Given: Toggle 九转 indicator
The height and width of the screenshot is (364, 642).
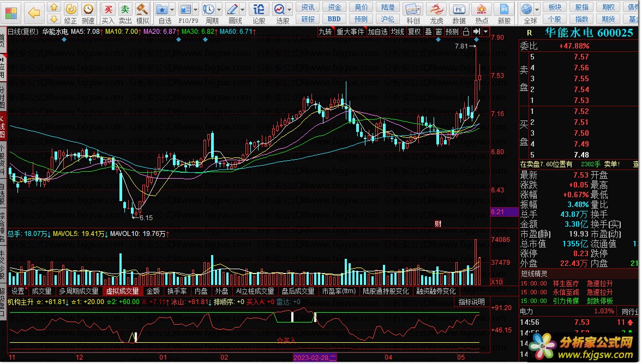Looking at the screenshot, I should click(x=326, y=32).
